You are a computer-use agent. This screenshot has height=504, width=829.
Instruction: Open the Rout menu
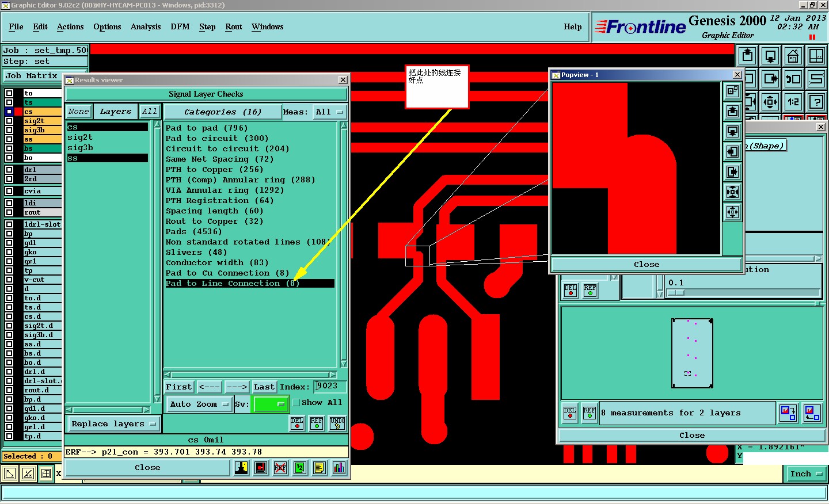pyautogui.click(x=234, y=27)
